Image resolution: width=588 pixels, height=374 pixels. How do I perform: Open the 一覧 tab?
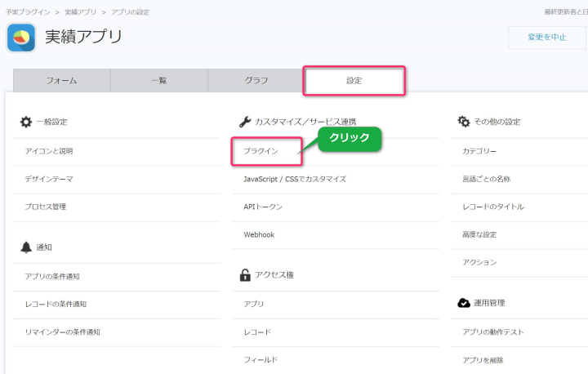pos(159,81)
